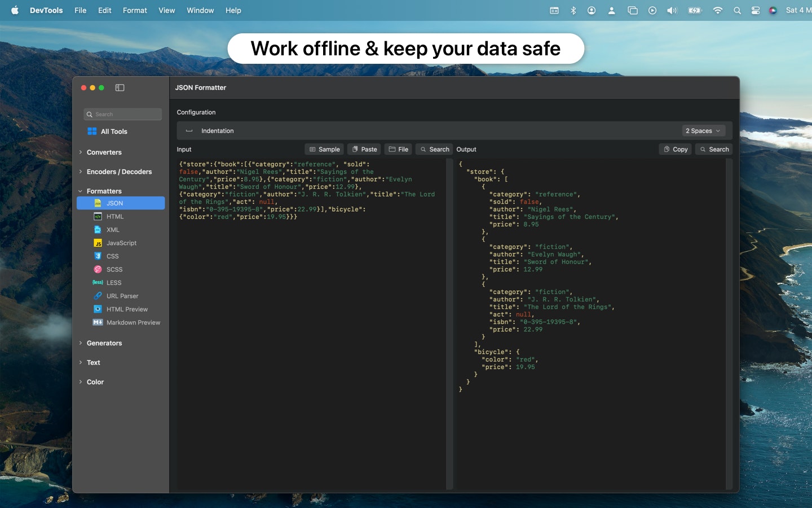Select the LESS formatter icon
The image size is (812, 508).
click(x=98, y=283)
